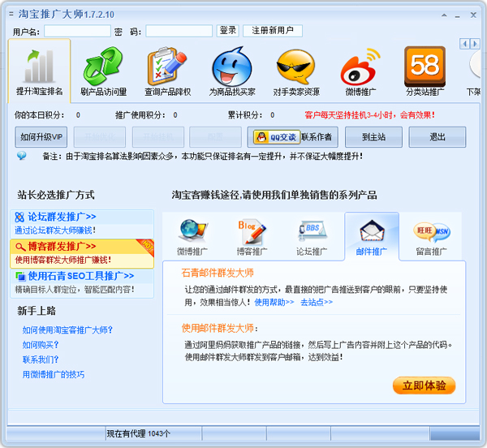Collapse window with the title bar up arrow
487x448 pixels.
point(445,15)
